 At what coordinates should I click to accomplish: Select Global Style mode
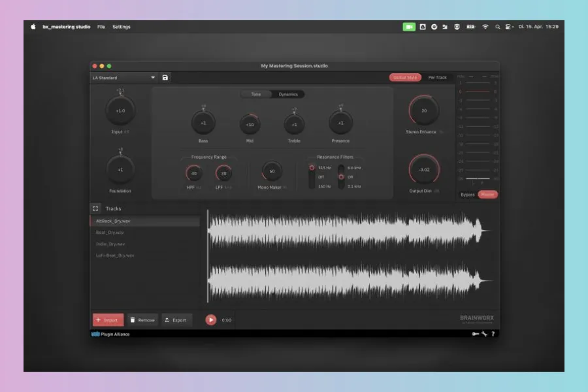click(x=405, y=78)
